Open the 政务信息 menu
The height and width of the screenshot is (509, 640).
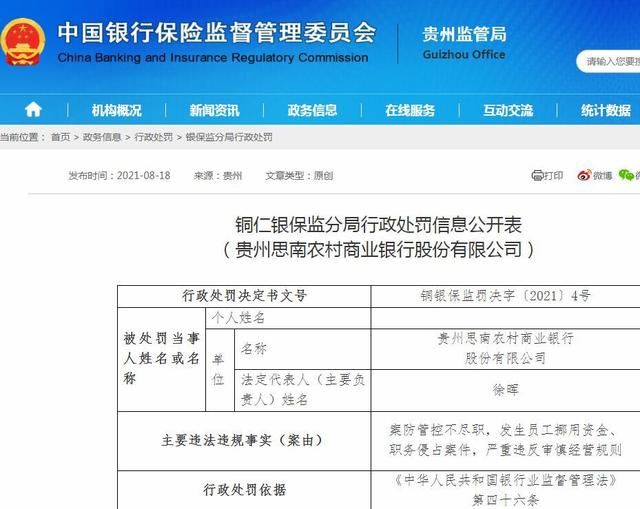pyautogui.click(x=312, y=110)
